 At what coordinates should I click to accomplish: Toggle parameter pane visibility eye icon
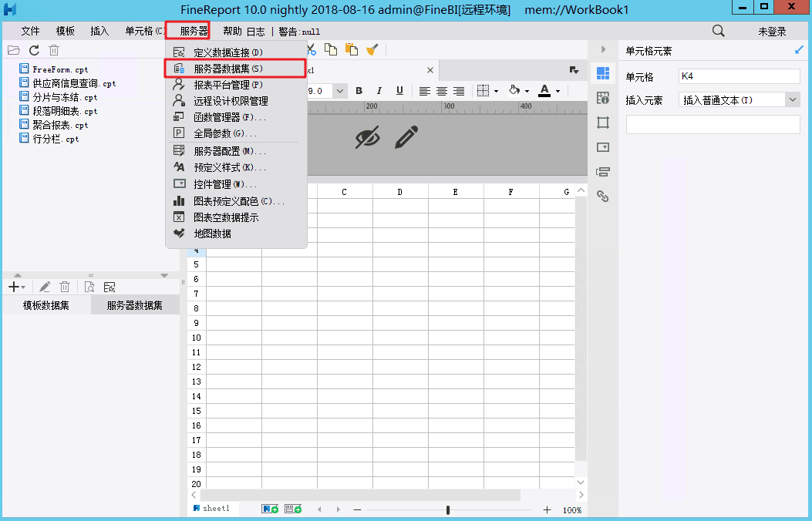pos(368,137)
